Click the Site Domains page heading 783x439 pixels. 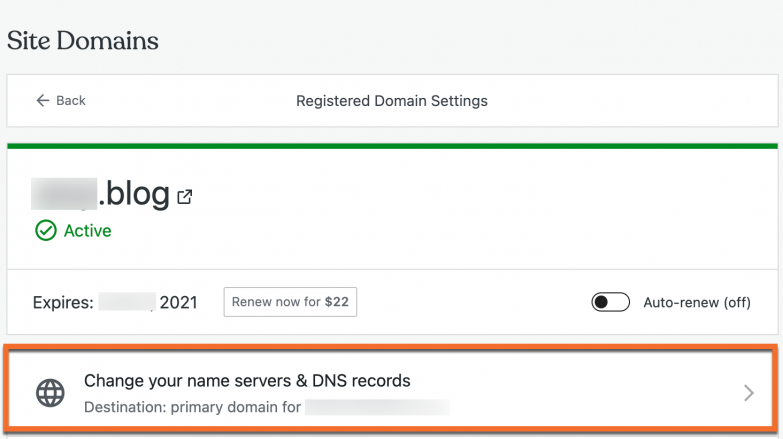point(83,41)
